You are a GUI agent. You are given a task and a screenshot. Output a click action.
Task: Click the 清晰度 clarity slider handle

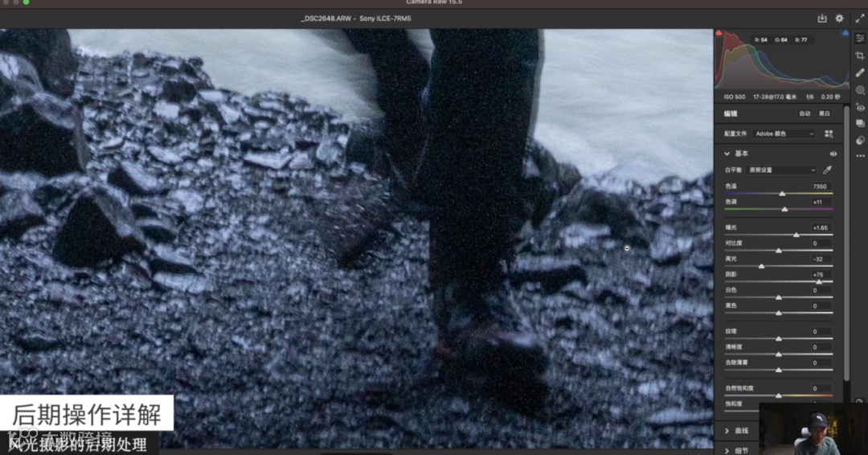tap(778, 355)
